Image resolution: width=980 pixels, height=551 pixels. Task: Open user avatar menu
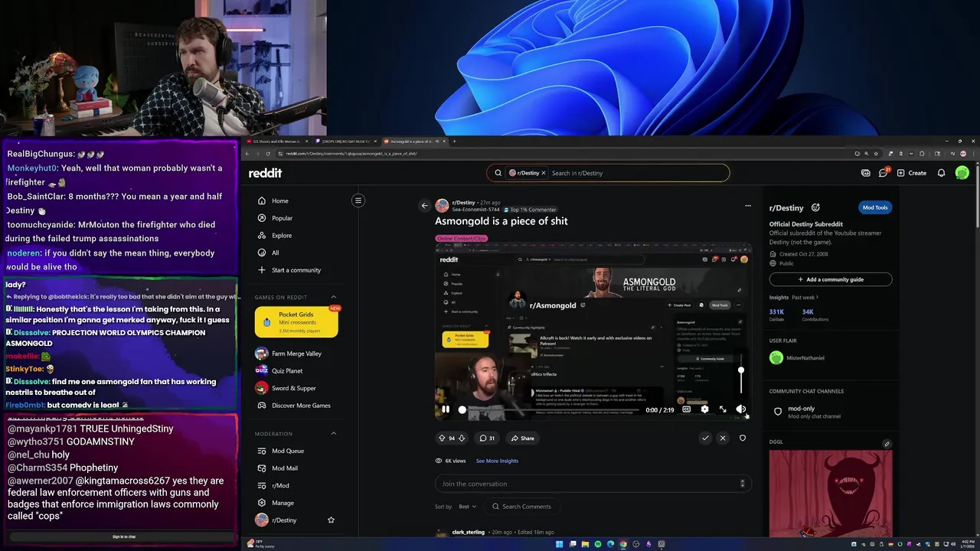962,173
